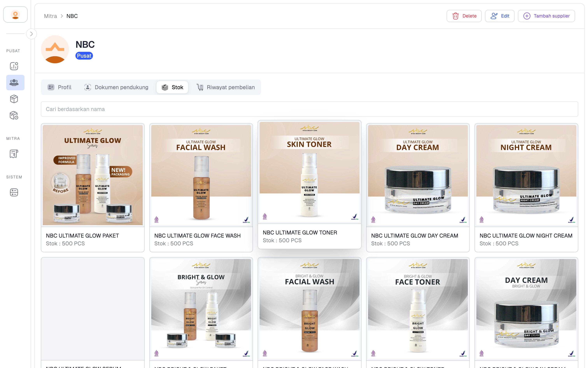588x368 pixels.
Task: Open NBC Ultimate Glow Paket product image
Action: [x=93, y=175]
